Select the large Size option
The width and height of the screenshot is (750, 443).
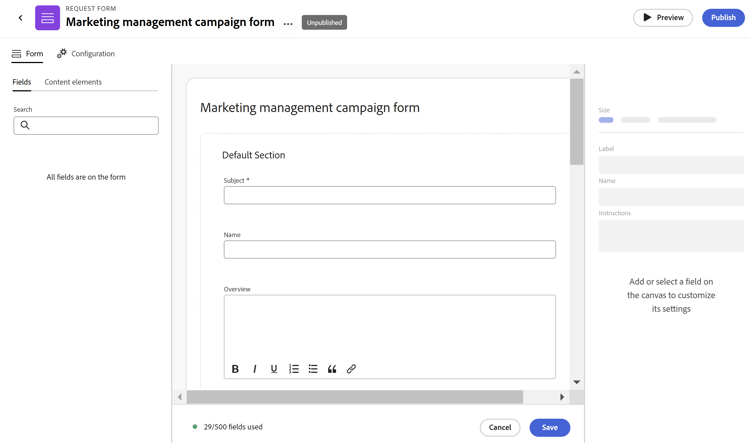coord(687,120)
